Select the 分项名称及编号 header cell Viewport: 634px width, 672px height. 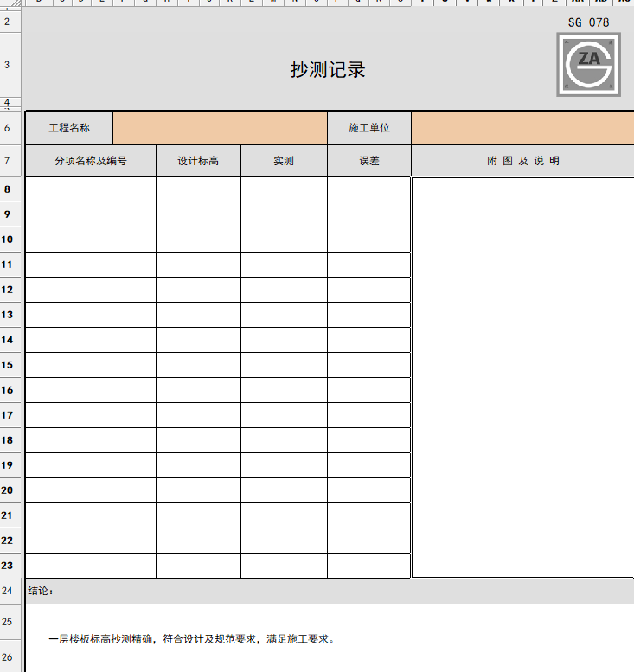pyautogui.click(x=91, y=161)
